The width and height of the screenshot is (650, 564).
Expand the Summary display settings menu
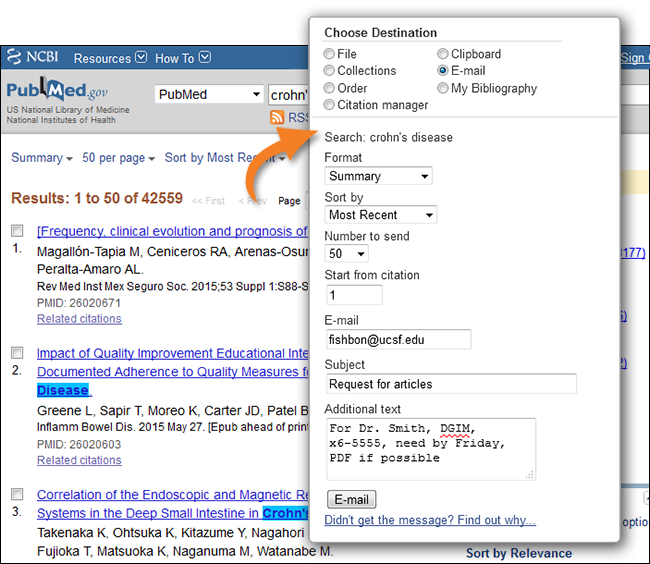[41, 158]
